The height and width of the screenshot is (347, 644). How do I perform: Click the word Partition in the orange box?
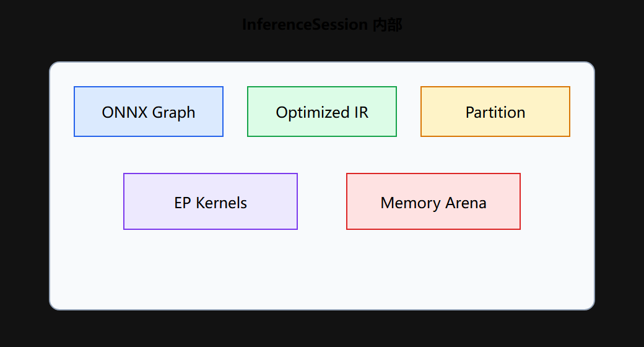(x=495, y=112)
